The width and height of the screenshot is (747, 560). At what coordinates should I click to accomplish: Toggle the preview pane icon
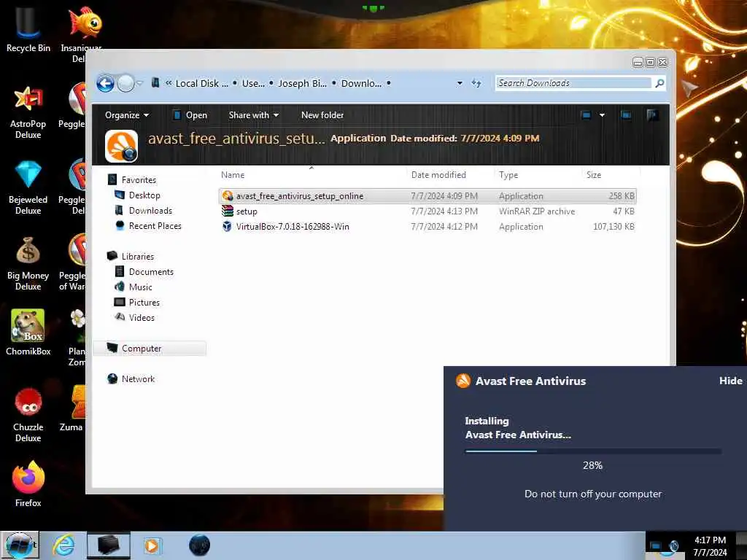pyautogui.click(x=625, y=114)
